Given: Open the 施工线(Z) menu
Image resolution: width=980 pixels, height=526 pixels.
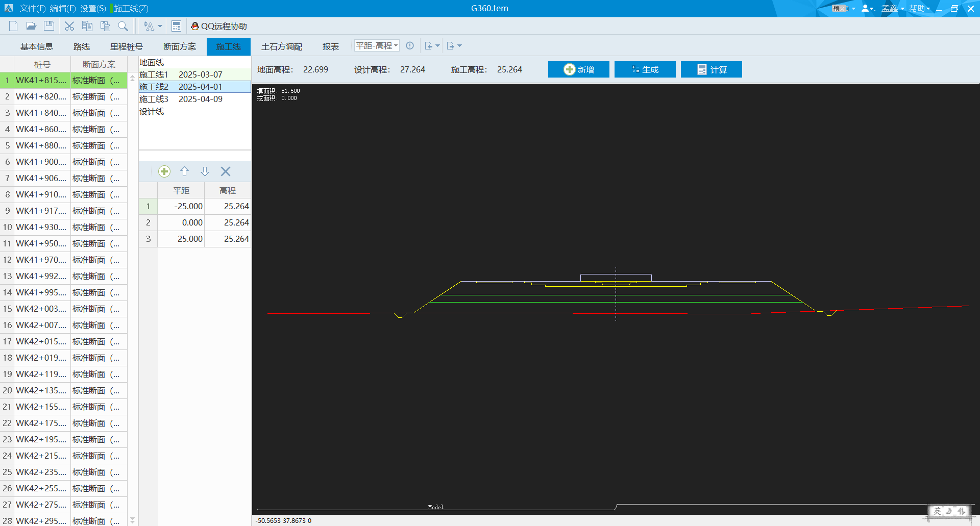Looking at the screenshot, I should (x=131, y=8).
